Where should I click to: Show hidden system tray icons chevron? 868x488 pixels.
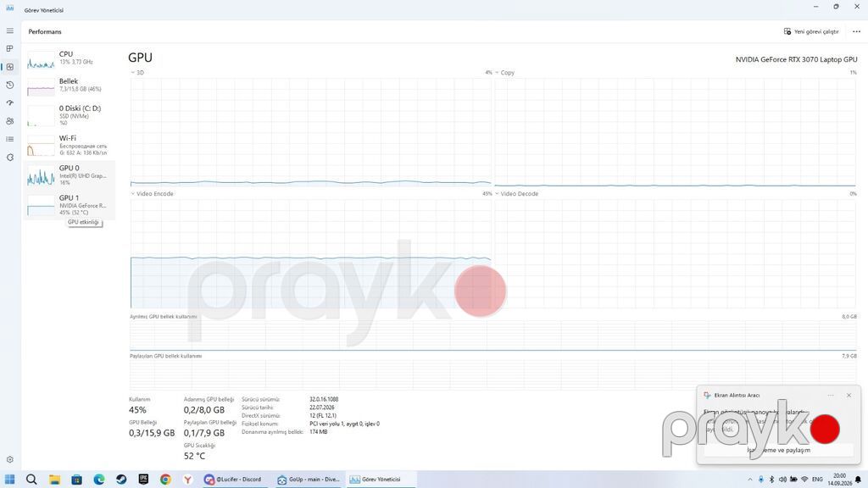(750, 480)
